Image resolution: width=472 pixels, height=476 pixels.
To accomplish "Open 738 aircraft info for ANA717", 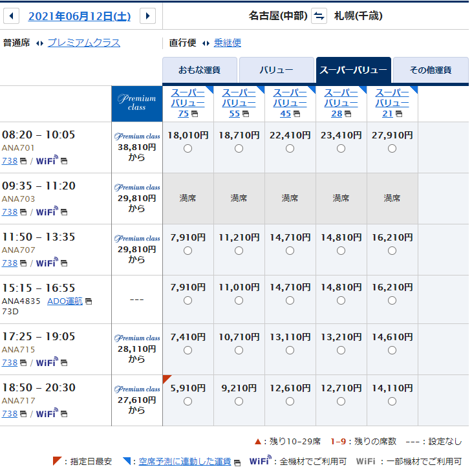I will click(x=10, y=414).
